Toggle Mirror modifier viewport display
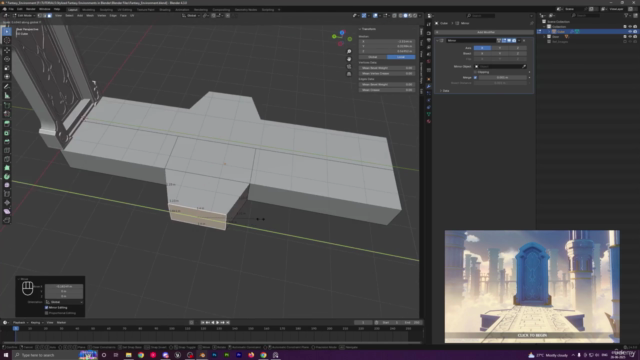This screenshot has width=640, height=360. tap(509, 40)
